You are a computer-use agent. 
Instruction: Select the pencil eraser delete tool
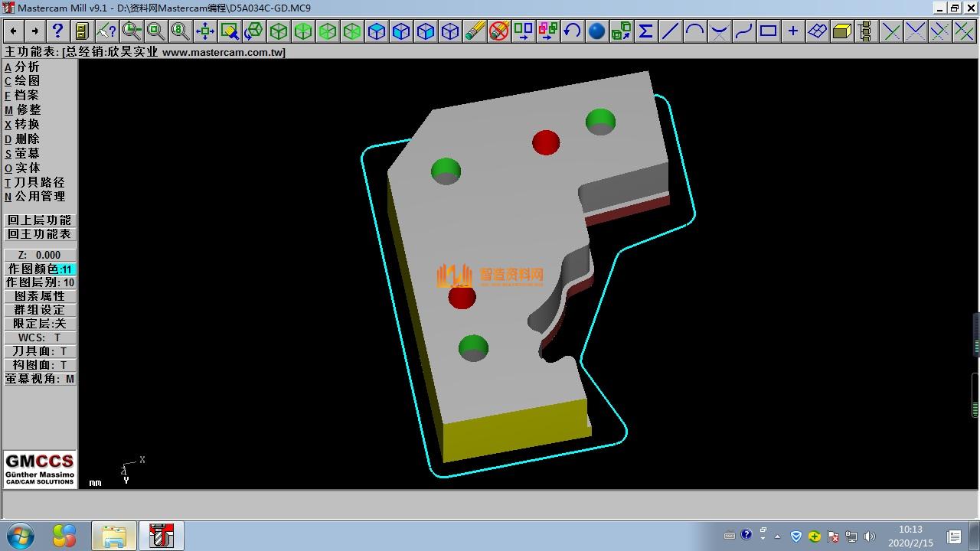(475, 31)
